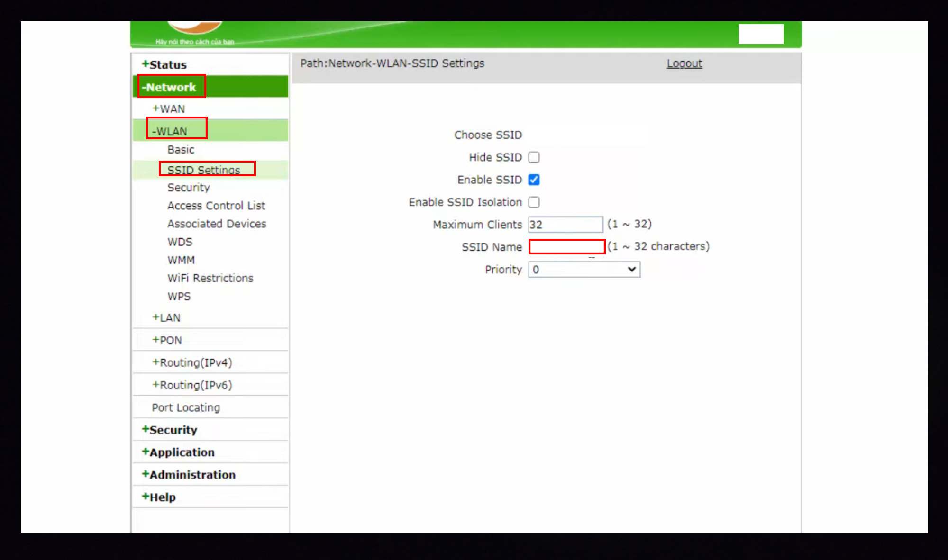Uncheck the Enable SSID checkbox
The height and width of the screenshot is (560, 948).
tap(534, 180)
